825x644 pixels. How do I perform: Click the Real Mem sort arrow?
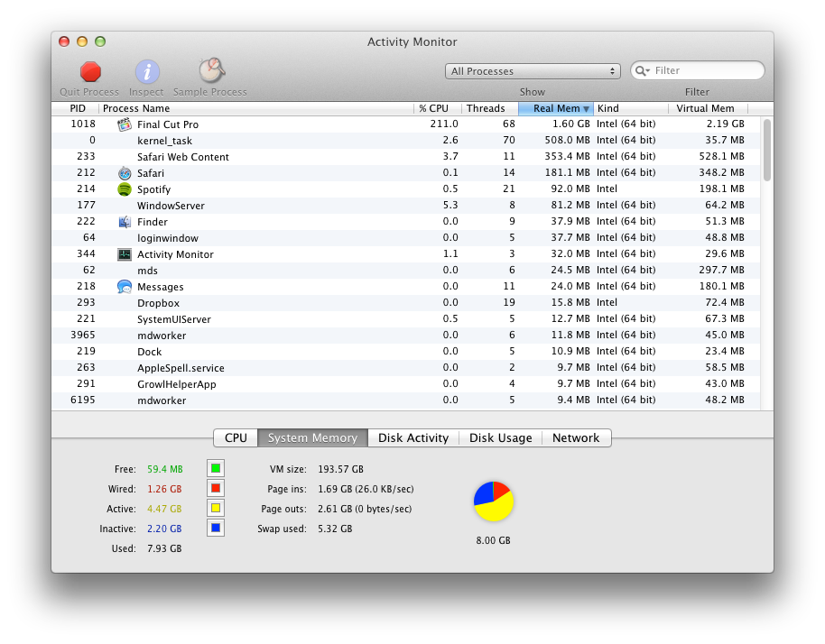pos(586,109)
